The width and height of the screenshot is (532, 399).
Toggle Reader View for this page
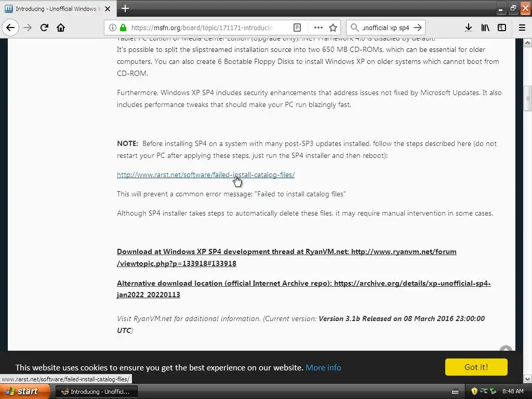[x=297, y=28]
